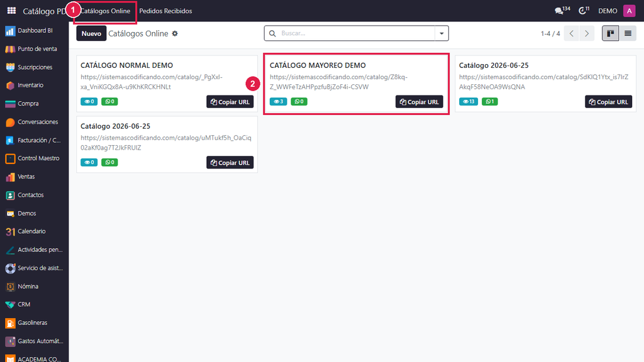Open settings gear next to Catálogos Online

pos(175,34)
